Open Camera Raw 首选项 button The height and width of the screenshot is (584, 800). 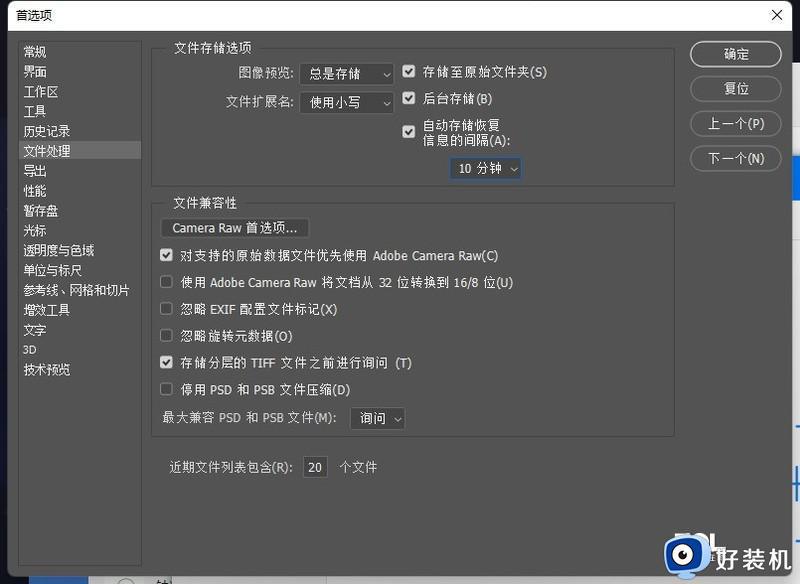point(234,228)
